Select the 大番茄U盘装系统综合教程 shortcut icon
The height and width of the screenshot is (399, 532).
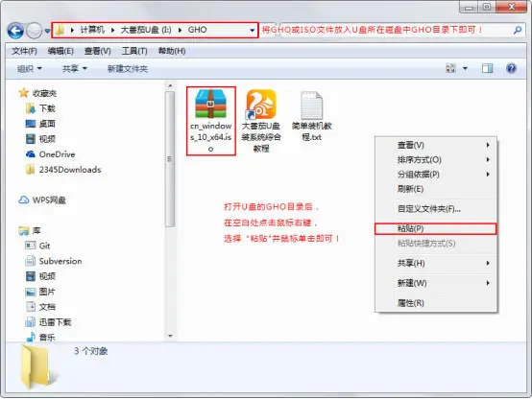click(260, 105)
